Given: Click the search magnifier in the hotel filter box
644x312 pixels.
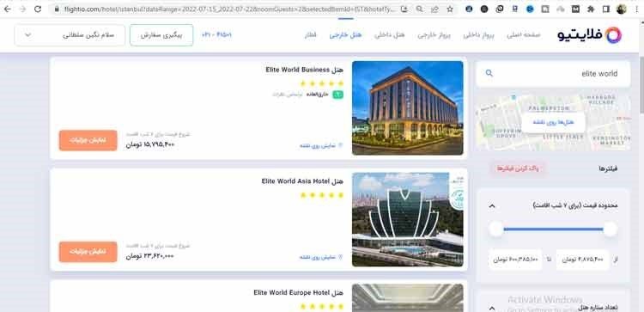Looking at the screenshot, I should tap(489, 73).
